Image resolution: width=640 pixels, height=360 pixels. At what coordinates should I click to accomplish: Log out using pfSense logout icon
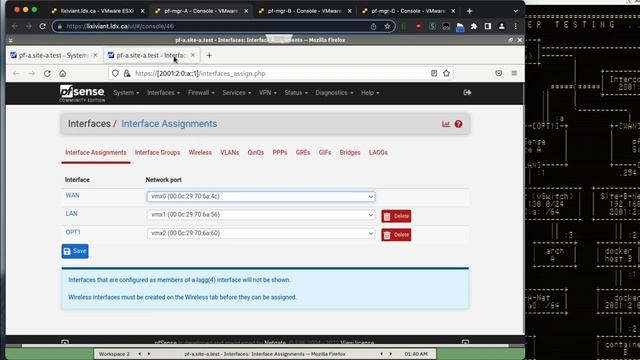click(x=467, y=93)
